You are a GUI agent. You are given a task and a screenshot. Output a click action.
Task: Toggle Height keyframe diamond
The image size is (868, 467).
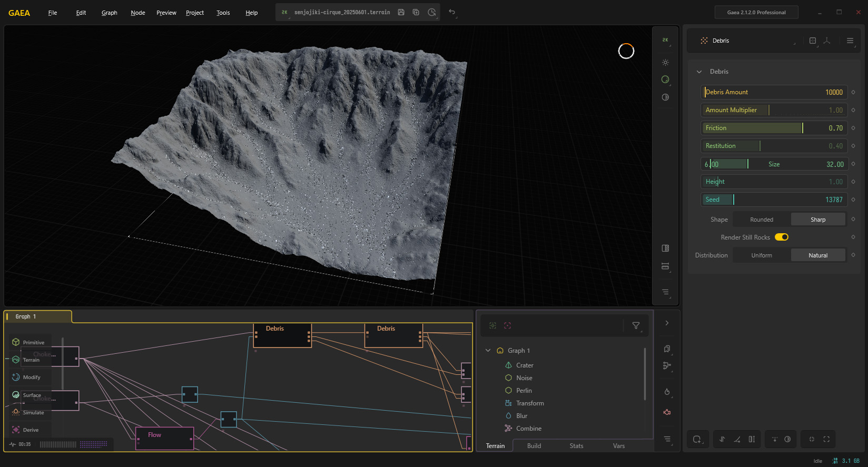853,182
